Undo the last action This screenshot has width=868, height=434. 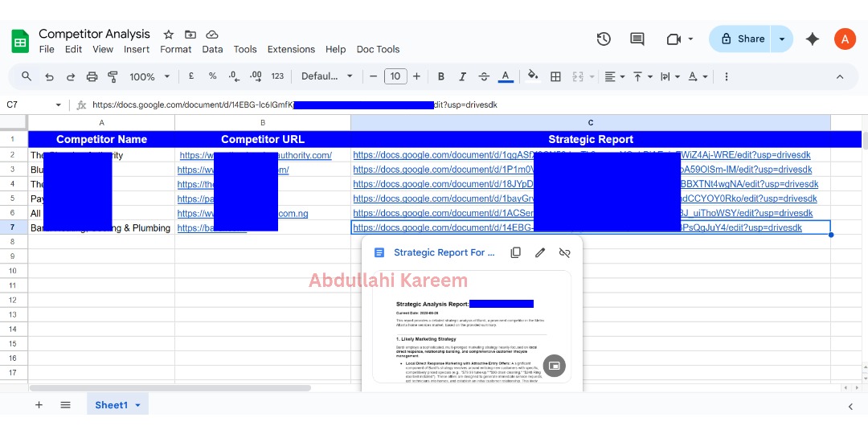click(49, 77)
